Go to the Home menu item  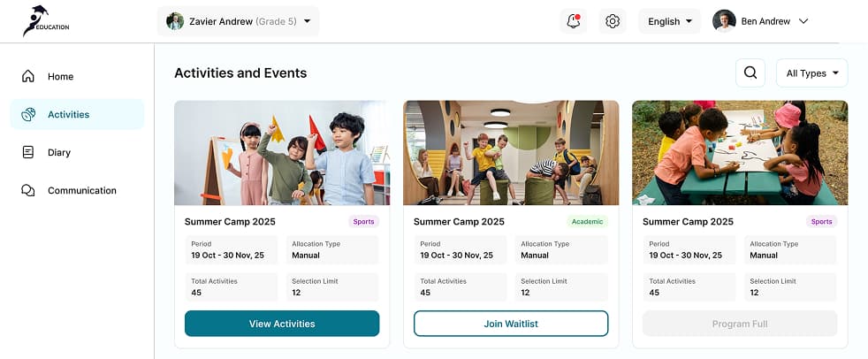coord(60,76)
